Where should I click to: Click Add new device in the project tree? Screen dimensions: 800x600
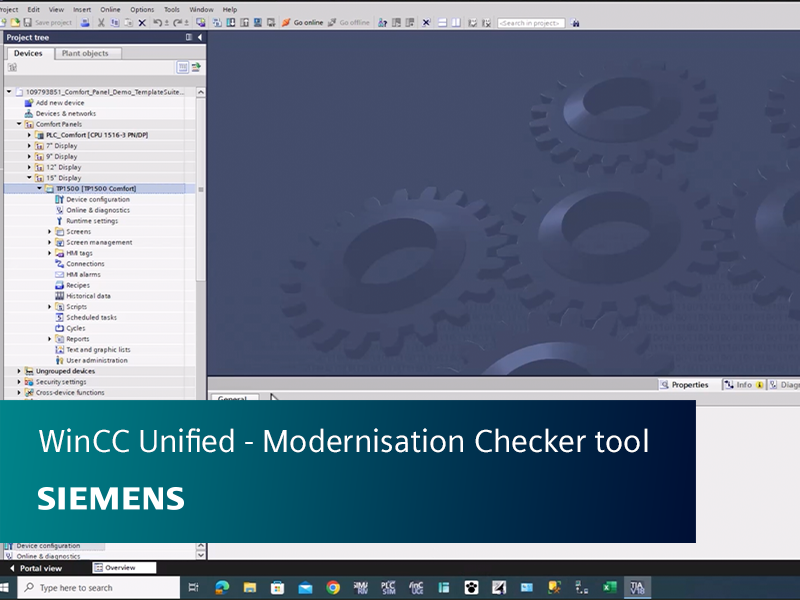58,101
